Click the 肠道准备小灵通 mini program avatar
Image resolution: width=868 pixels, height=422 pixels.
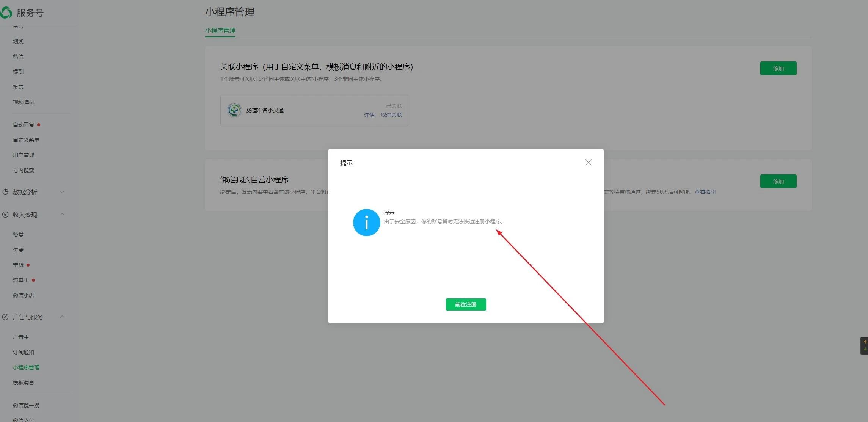(234, 110)
